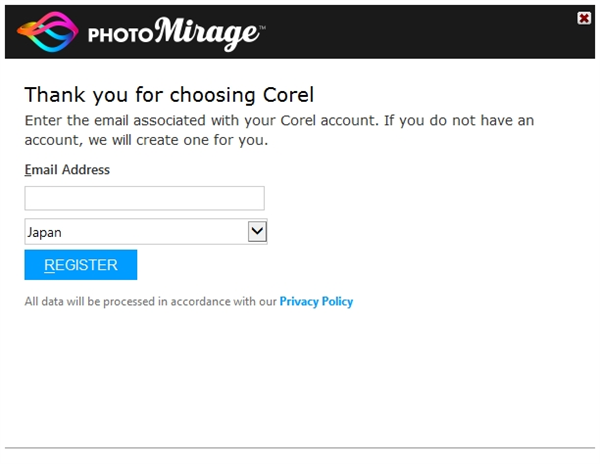Click the PhotoMirage wordmark in header
600x464 pixels.
pos(177,34)
